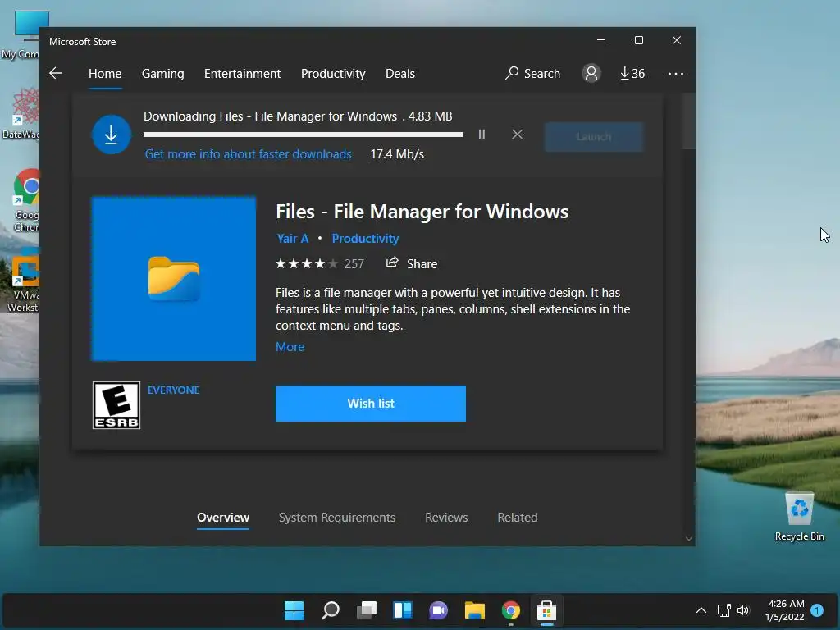Open the Search magnifier in Microsoft Store

pyautogui.click(x=532, y=73)
